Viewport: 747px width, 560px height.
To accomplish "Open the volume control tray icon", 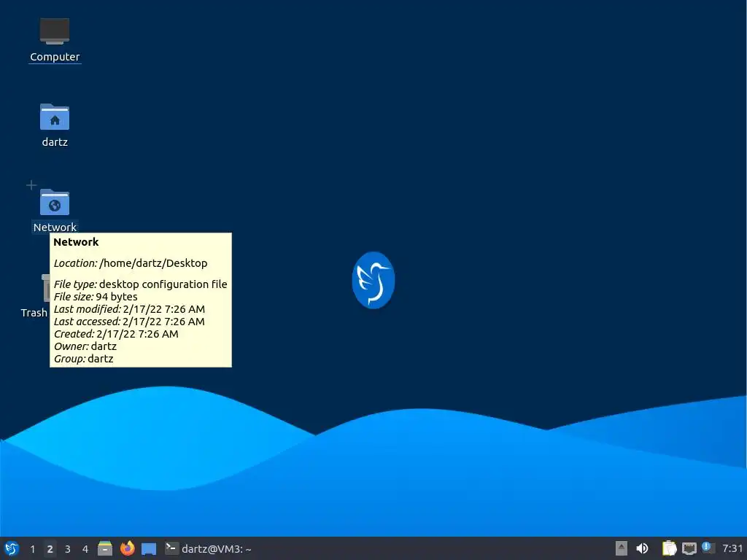I will click(x=642, y=548).
